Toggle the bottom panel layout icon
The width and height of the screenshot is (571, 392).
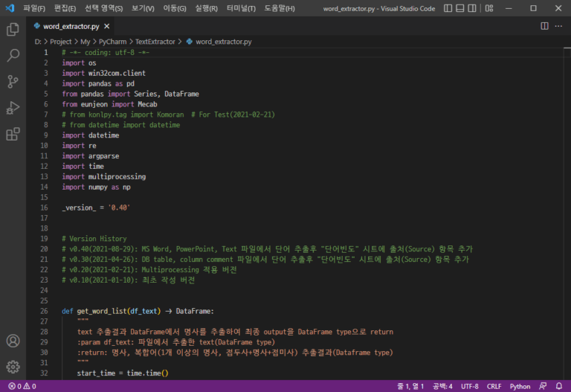click(x=460, y=8)
